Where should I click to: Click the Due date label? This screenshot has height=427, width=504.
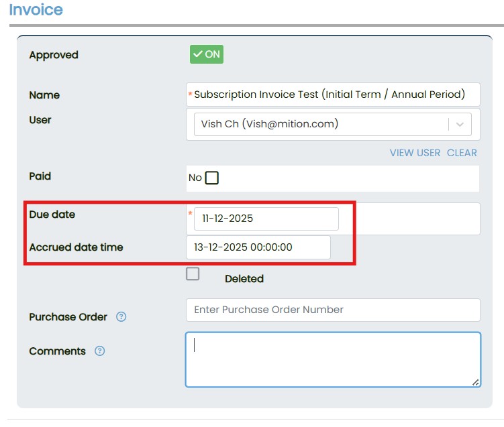pos(52,215)
